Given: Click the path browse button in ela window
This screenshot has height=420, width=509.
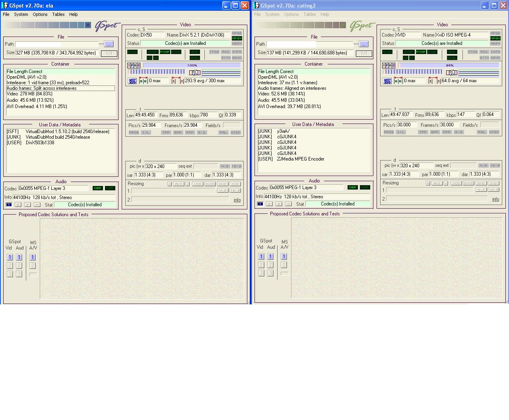Looking at the screenshot, I should pos(109,44).
